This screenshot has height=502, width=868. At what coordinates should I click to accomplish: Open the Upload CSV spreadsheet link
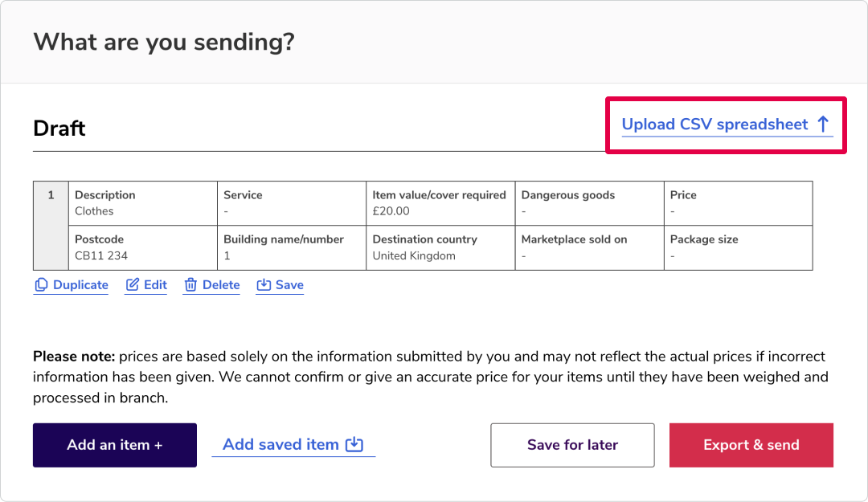(727, 124)
